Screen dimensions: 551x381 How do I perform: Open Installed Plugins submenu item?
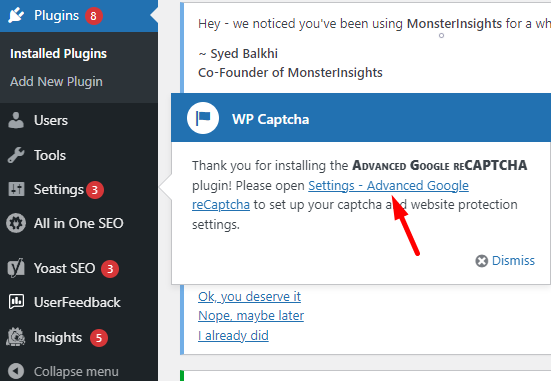click(x=58, y=54)
